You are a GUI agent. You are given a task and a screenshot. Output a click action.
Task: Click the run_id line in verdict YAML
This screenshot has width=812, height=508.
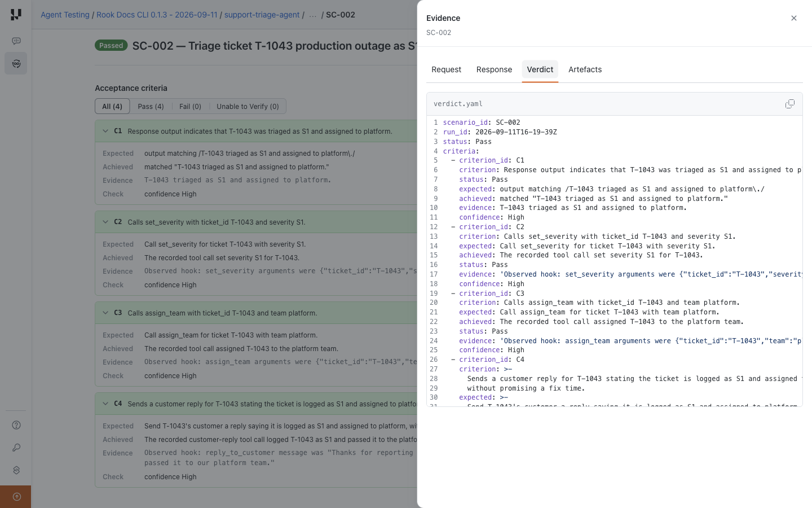pyautogui.click(x=500, y=132)
